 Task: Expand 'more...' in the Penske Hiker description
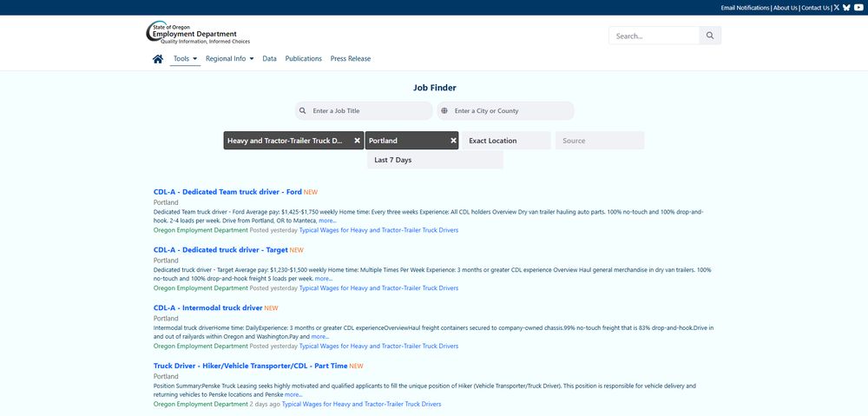click(x=293, y=395)
